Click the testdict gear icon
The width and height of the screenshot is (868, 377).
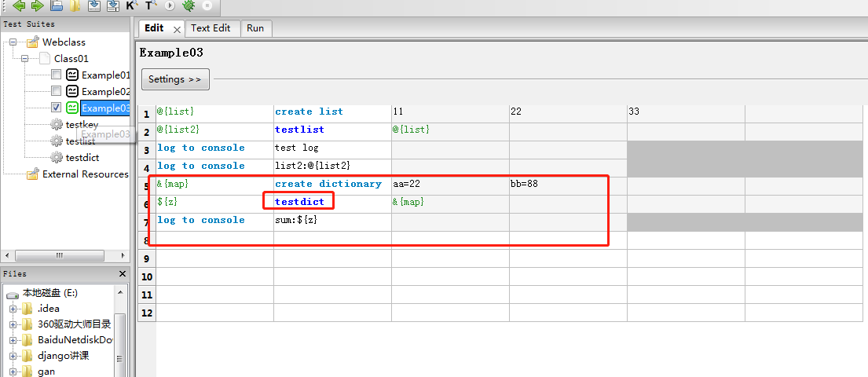pyautogui.click(x=56, y=157)
